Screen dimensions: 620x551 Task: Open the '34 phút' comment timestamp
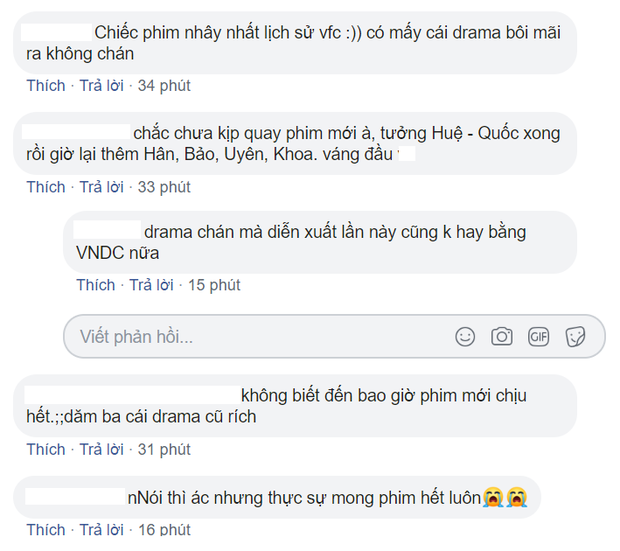click(163, 86)
